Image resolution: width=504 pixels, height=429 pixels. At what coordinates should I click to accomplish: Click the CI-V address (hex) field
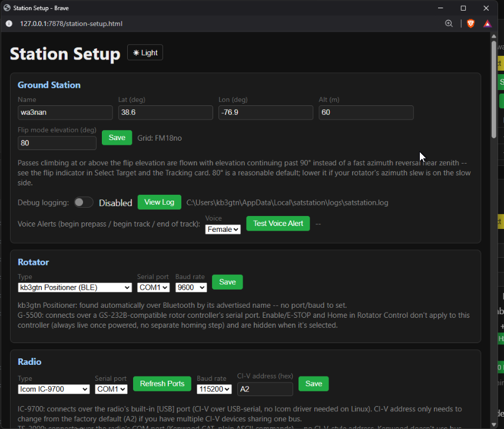pyautogui.click(x=265, y=389)
